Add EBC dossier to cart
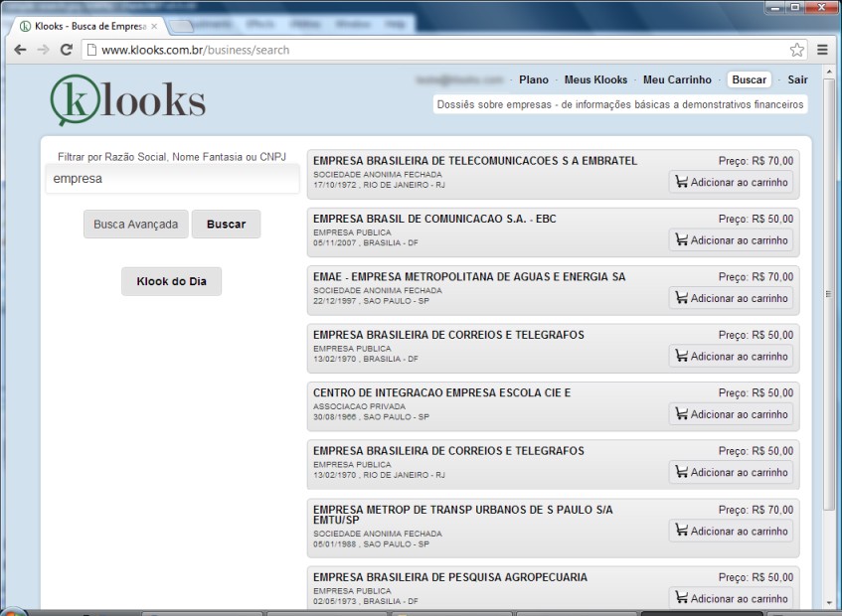The height and width of the screenshot is (616, 842). click(x=731, y=240)
